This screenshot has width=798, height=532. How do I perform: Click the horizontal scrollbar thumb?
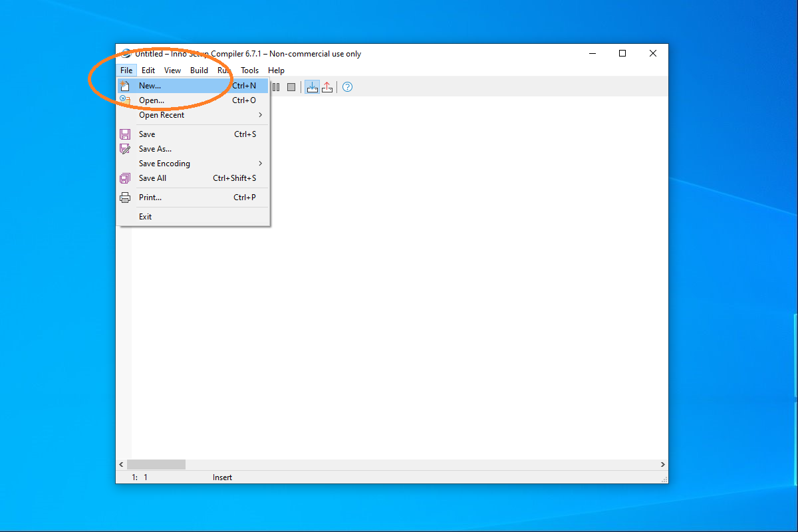tap(156, 465)
